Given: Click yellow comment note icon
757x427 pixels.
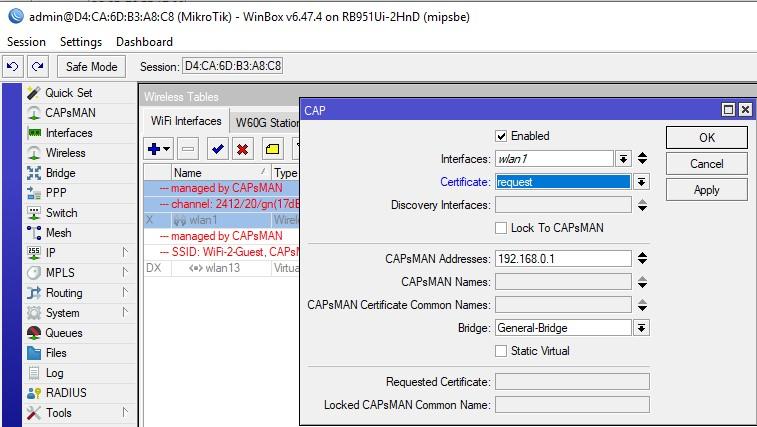Looking at the screenshot, I should (x=272, y=149).
